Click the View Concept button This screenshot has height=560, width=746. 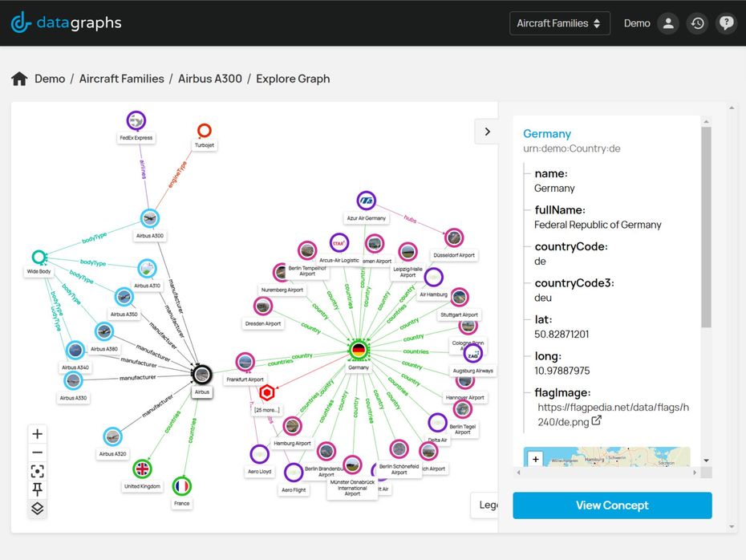coord(612,505)
